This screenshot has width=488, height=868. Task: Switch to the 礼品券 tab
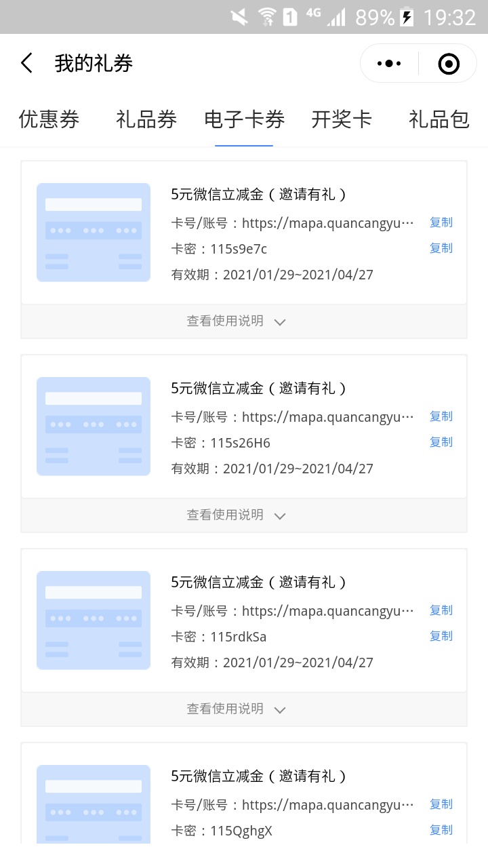pyautogui.click(x=146, y=119)
